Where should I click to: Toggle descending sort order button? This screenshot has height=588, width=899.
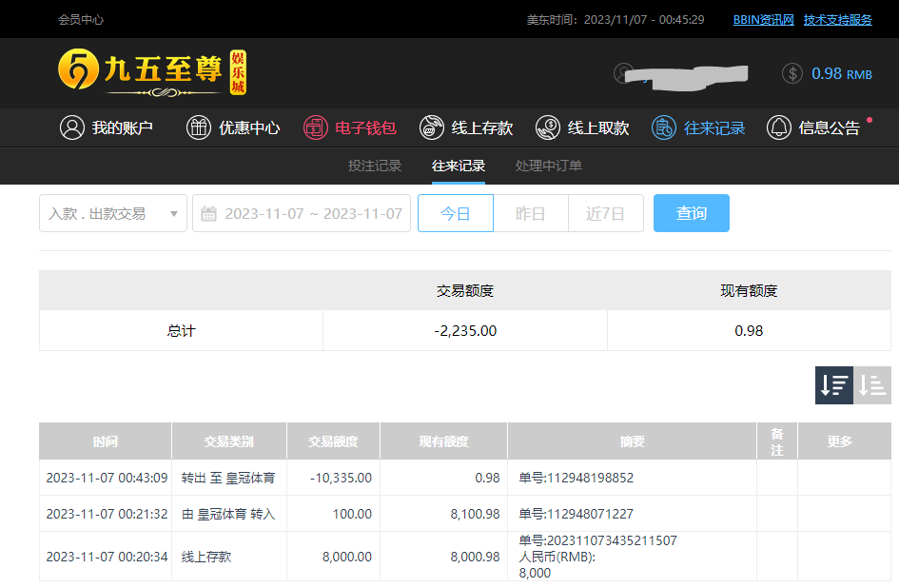[834, 385]
